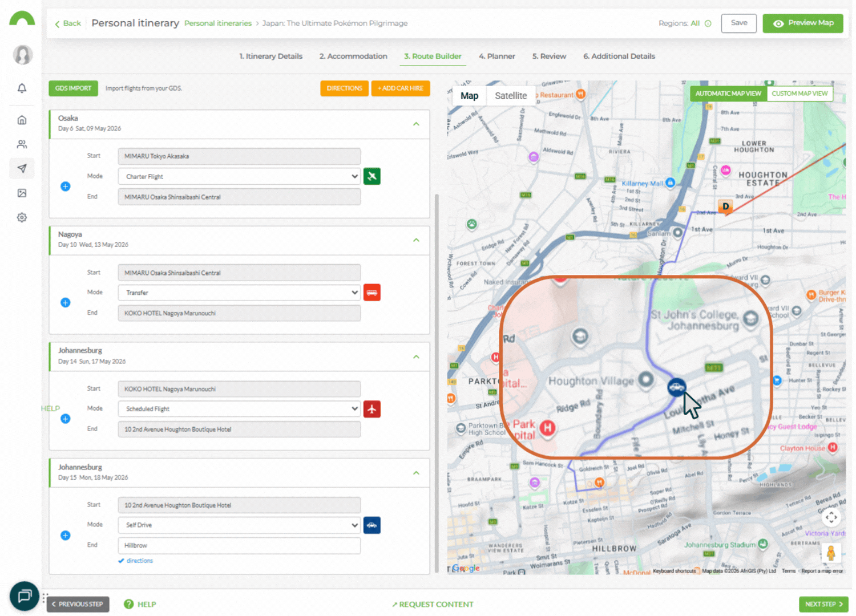Image resolution: width=856 pixels, height=616 pixels.
Task: Open the Scheduled Flight mode dropdown
Action: [239, 409]
